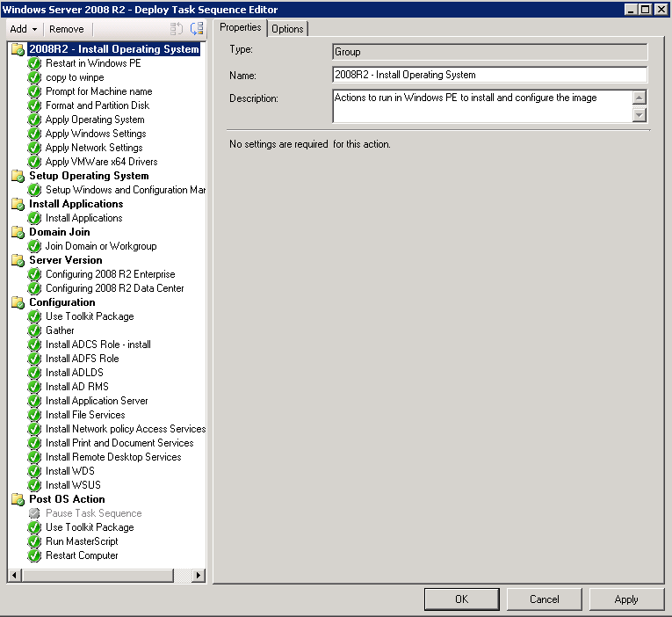Select the Install ADLDS step

click(x=75, y=373)
